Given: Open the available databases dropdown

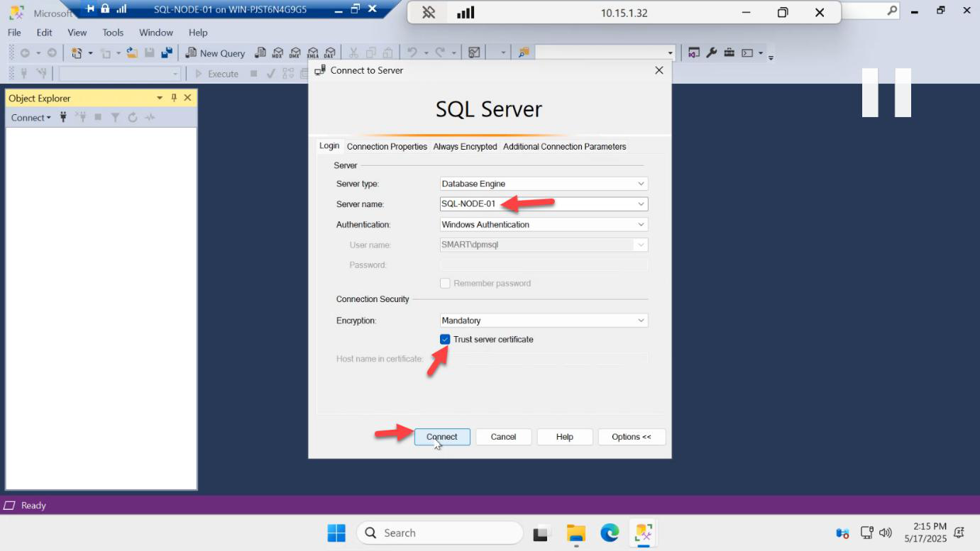Looking at the screenshot, I should (120, 74).
